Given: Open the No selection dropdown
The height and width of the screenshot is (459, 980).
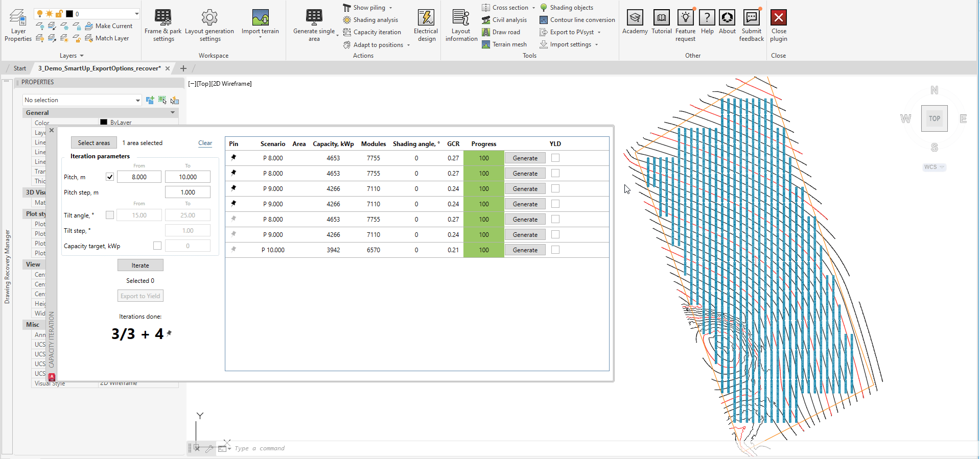Looking at the screenshot, I should click(x=82, y=100).
